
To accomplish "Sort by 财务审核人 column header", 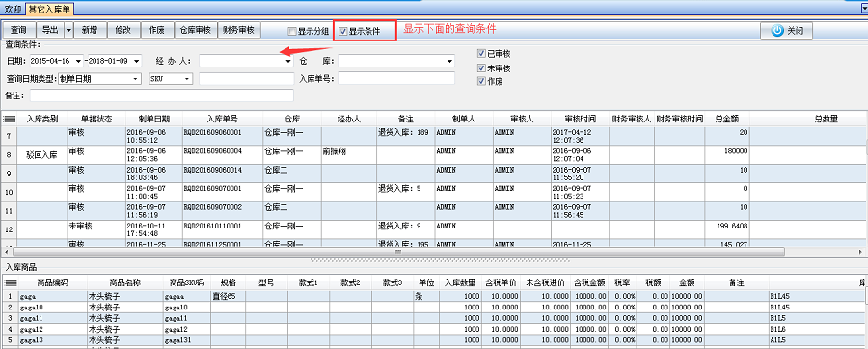I will [632, 119].
